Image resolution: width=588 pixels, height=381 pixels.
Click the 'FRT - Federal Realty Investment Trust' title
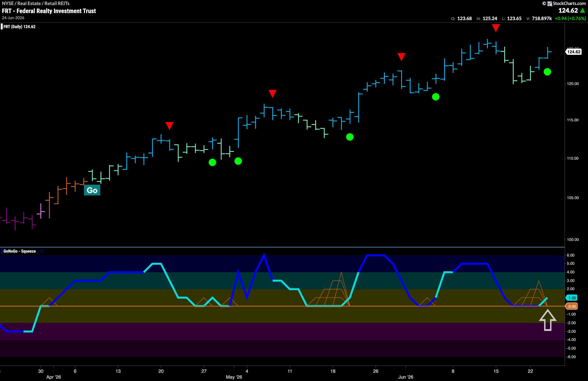pyautogui.click(x=49, y=11)
